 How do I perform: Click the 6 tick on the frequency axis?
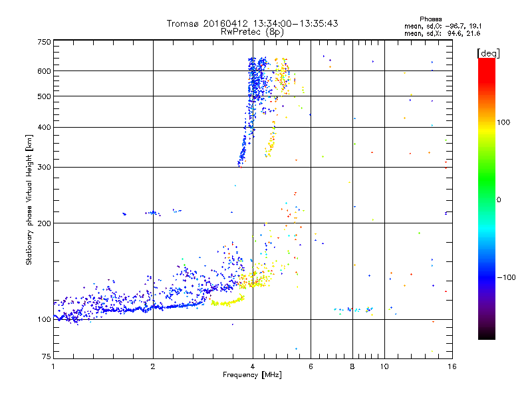click(x=311, y=366)
